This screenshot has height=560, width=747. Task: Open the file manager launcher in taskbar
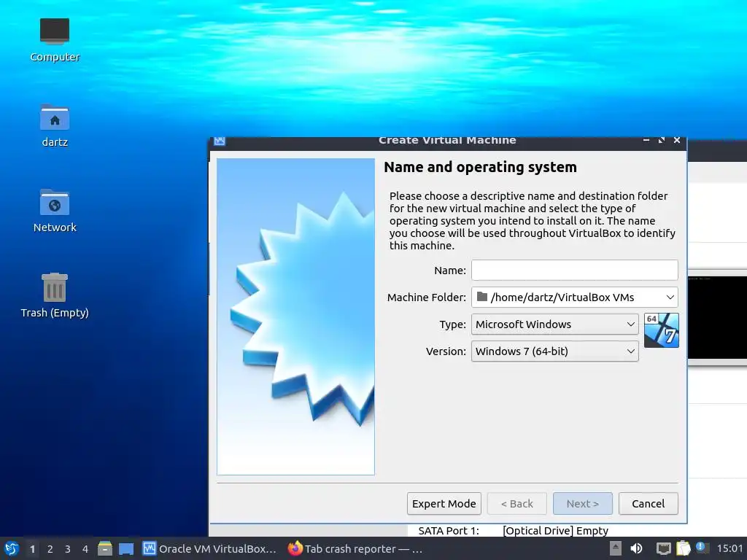tap(105, 548)
